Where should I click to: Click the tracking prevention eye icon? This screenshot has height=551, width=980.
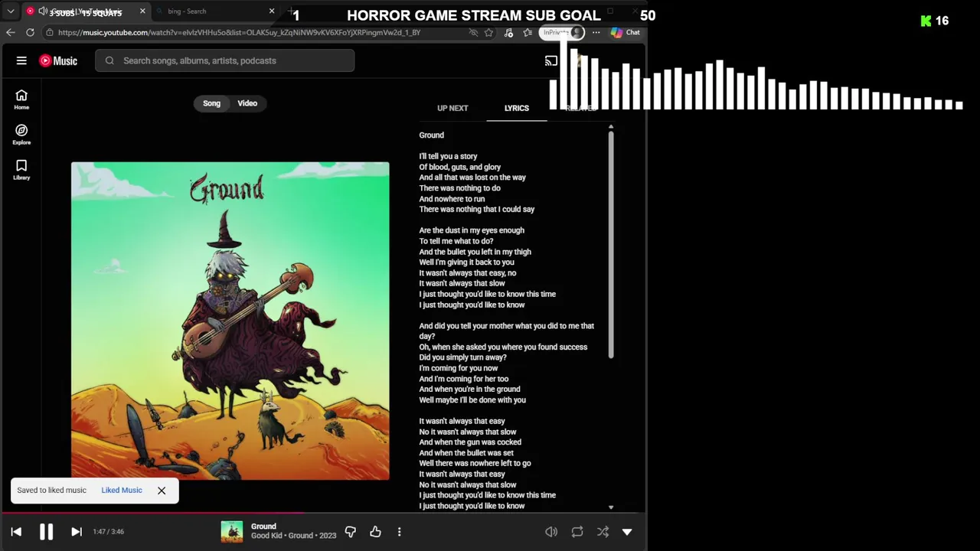(473, 32)
